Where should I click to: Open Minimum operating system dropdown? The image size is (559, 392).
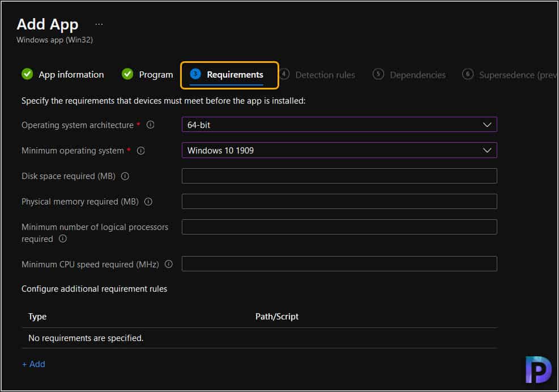tap(339, 151)
